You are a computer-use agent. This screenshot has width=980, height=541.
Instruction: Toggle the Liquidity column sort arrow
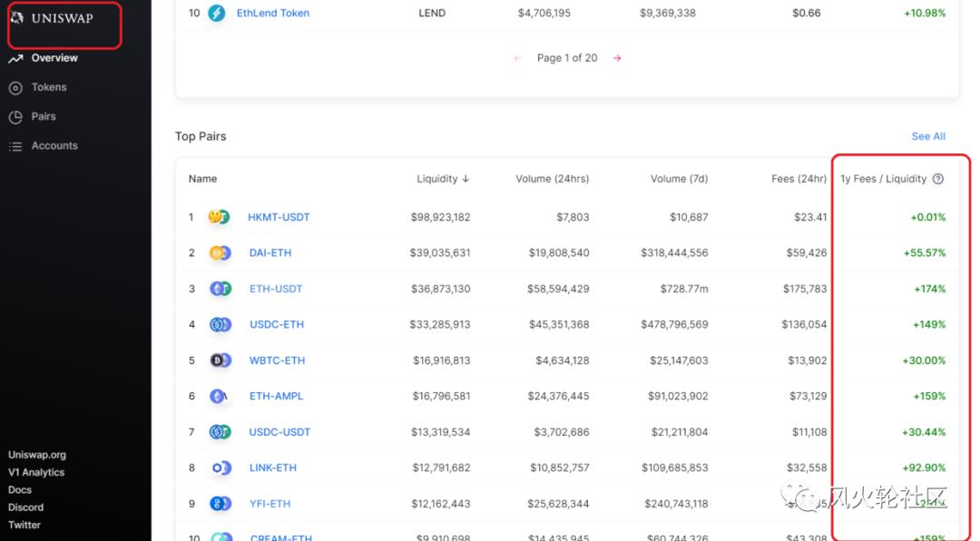(464, 179)
